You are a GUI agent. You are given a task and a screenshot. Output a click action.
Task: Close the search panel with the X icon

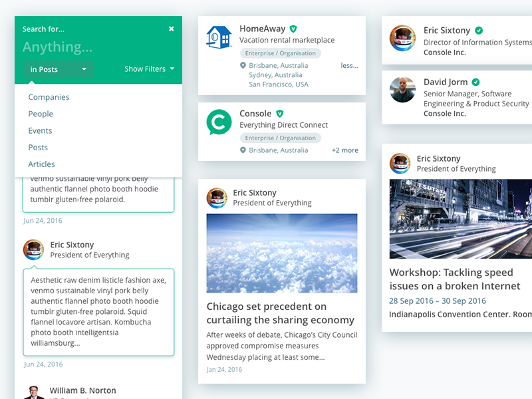(x=172, y=29)
